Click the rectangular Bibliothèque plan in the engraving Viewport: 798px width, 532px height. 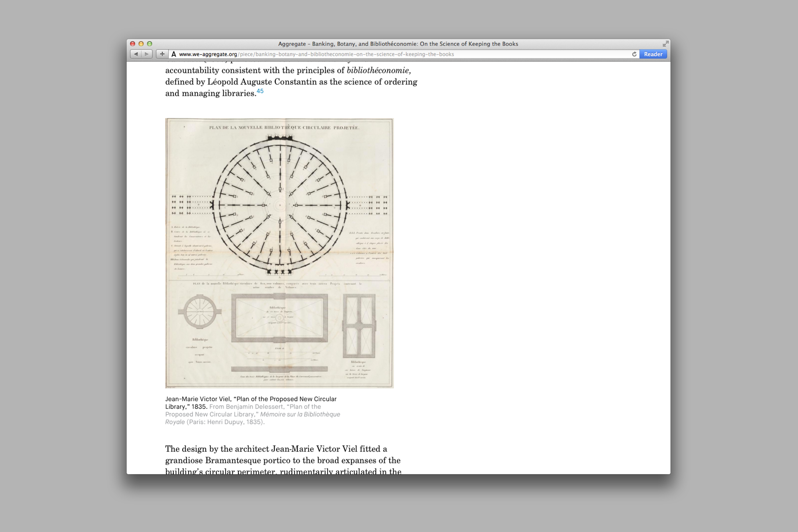coord(279,318)
